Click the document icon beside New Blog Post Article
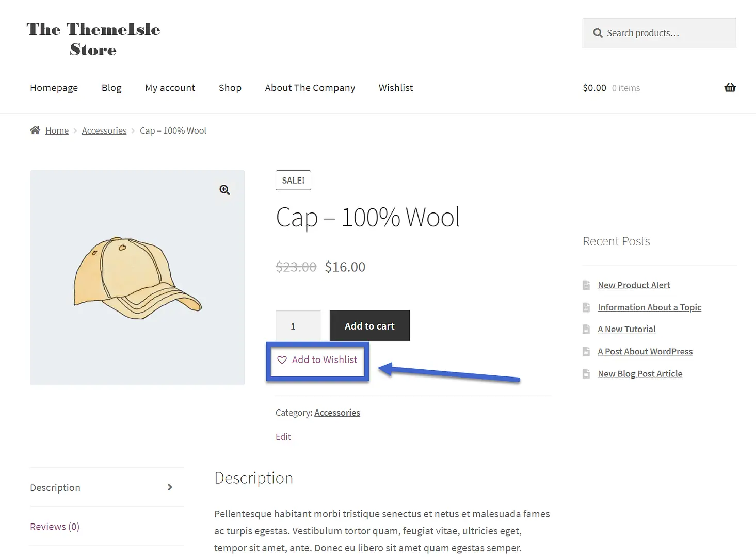The width and height of the screenshot is (756, 557). point(586,373)
